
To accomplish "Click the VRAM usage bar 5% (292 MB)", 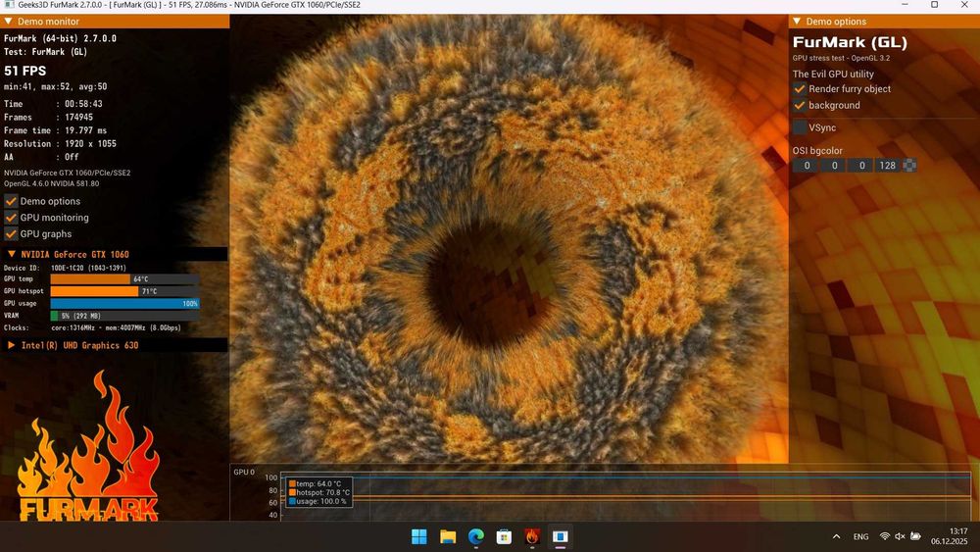I will (x=125, y=316).
